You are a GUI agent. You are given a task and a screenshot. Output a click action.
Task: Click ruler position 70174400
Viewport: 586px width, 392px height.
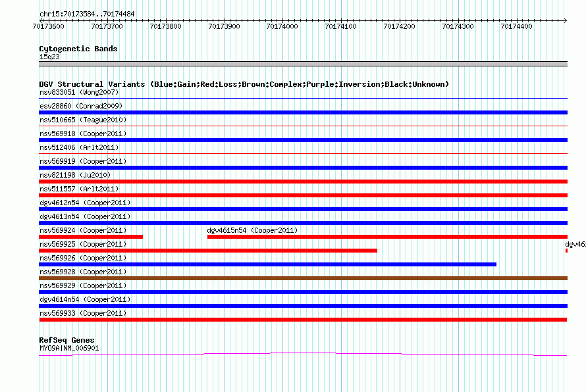coord(516,26)
